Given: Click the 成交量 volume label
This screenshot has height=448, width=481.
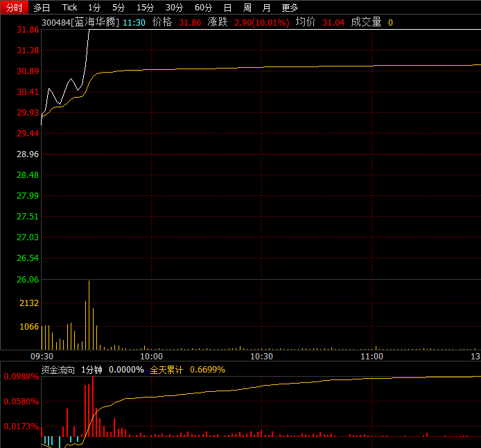Looking at the screenshot, I should point(366,22).
